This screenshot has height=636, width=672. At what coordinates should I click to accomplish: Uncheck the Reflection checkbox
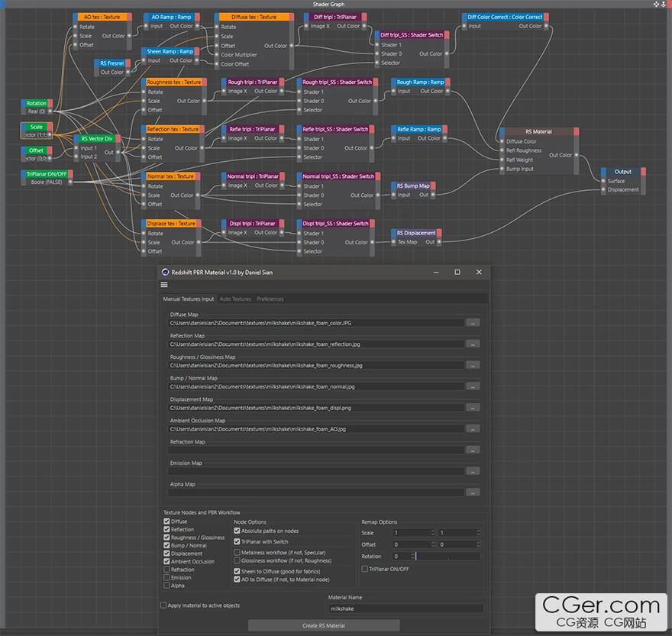[x=166, y=530]
